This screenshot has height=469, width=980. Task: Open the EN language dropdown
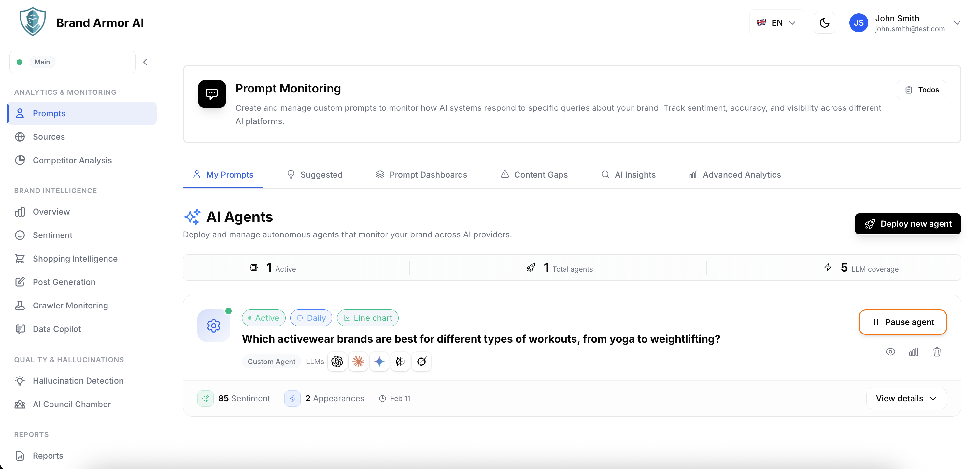coord(776,23)
